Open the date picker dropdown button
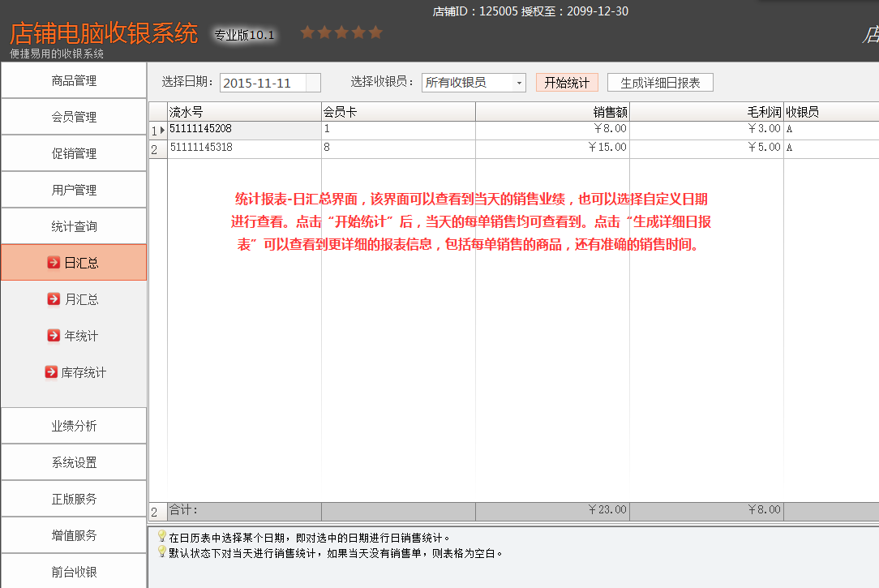 tap(313, 83)
